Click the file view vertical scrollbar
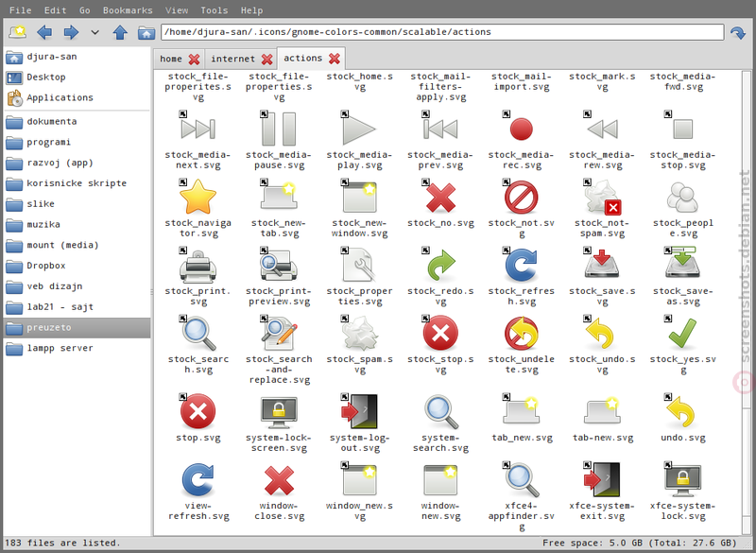This screenshot has width=756, height=553. coord(747,302)
